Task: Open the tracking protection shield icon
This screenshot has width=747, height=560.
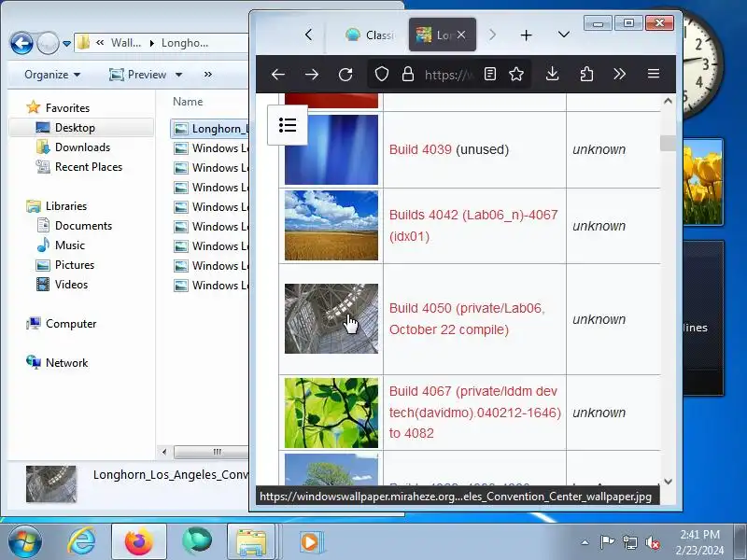Action: [382, 75]
